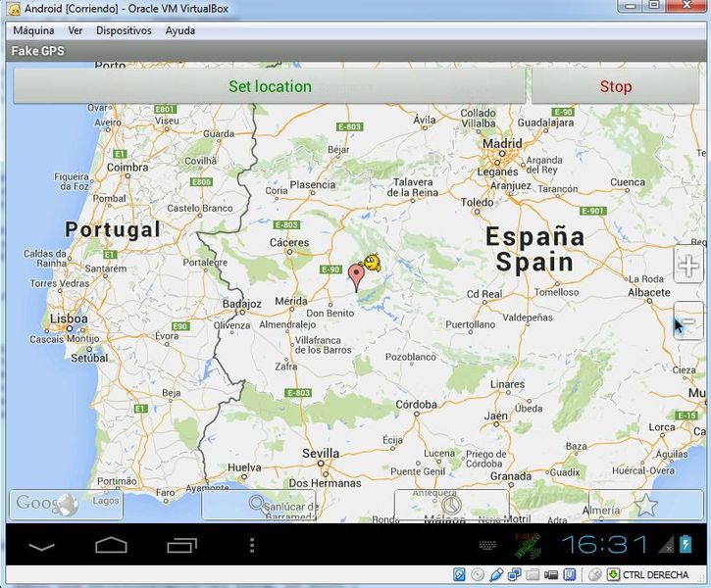
Task: Click the Lisboa label on the map
Action: point(69,318)
